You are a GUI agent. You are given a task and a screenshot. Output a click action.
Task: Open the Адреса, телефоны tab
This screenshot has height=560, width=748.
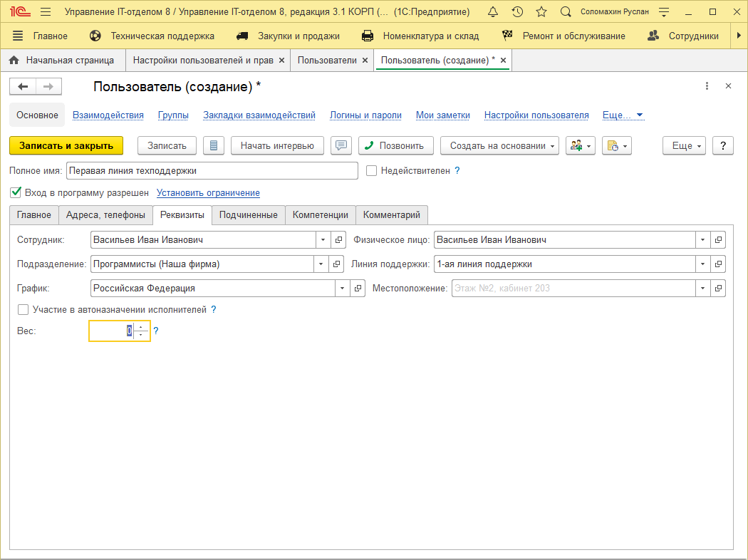click(105, 214)
